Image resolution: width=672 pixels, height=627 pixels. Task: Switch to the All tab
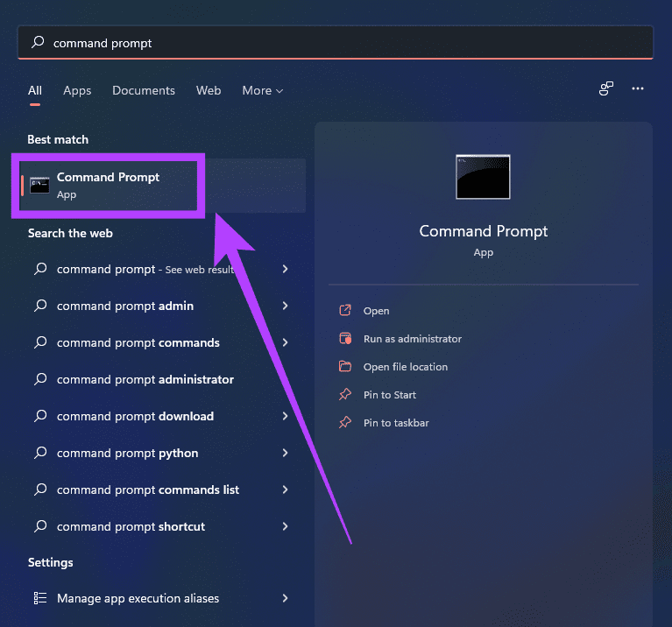coord(35,90)
